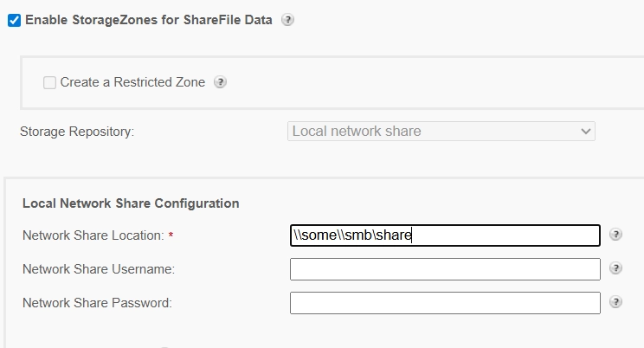The width and height of the screenshot is (644, 348).
Task: Click help icon for Network Share Username
Action: (x=615, y=268)
